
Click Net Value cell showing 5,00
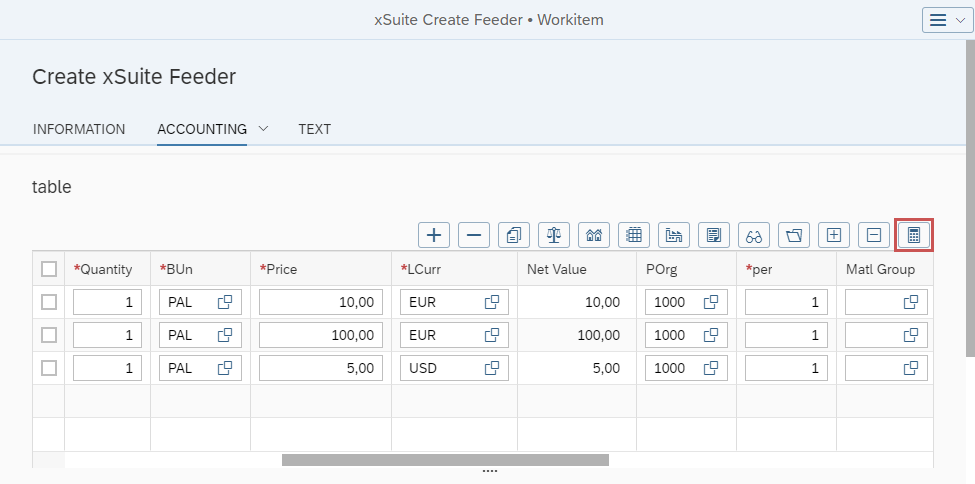coord(577,368)
